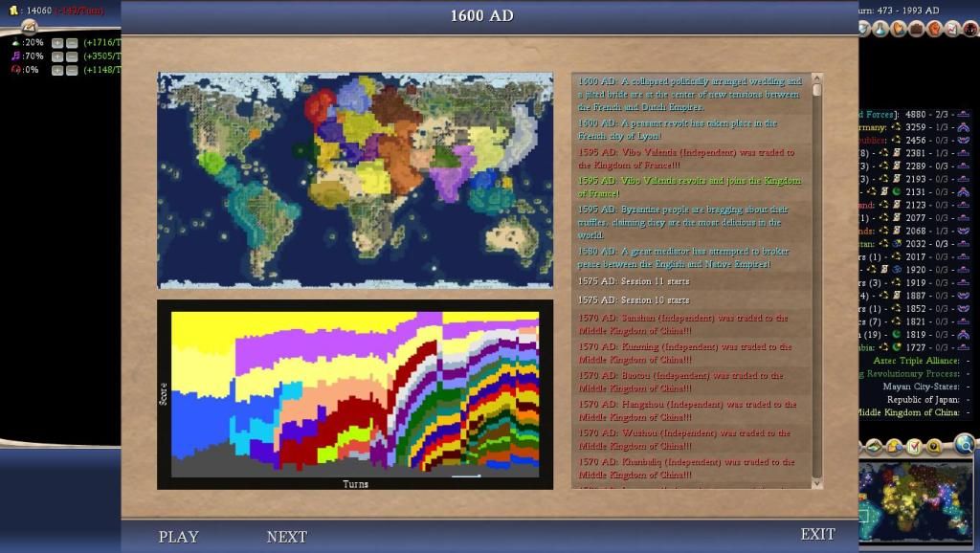The image size is (980, 553).
Task: Click attitude icon in the 2456 score row
Action: [963, 141]
